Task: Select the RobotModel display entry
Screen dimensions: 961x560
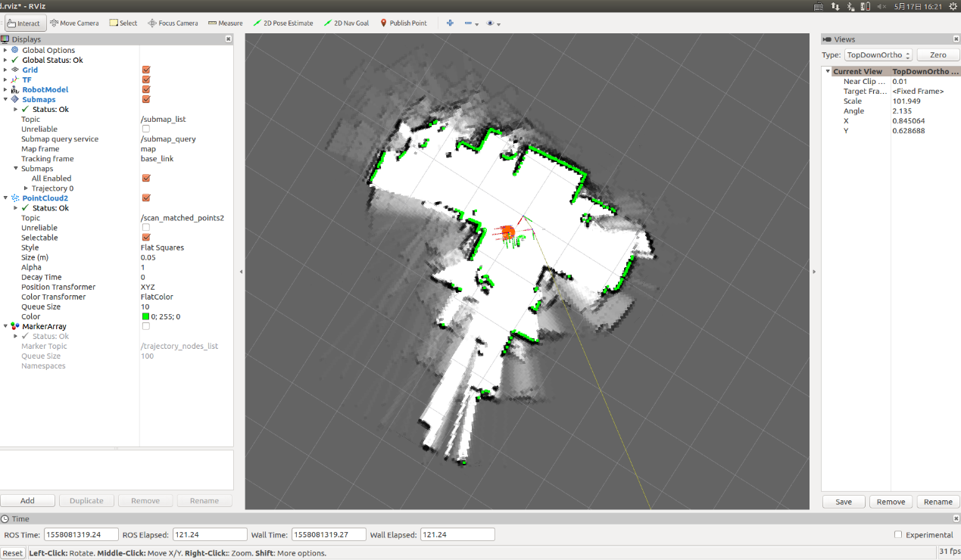Action: [45, 89]
